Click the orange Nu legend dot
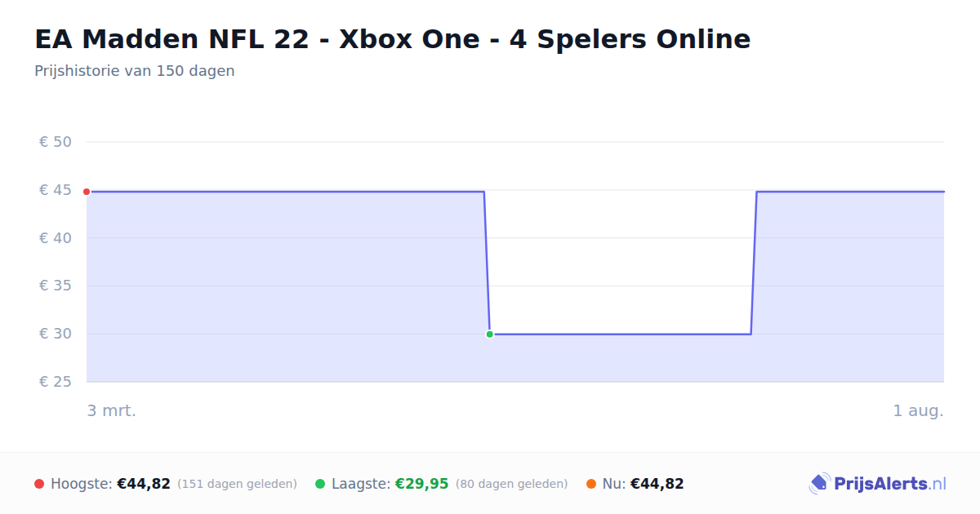 click(x=591, y=484)
